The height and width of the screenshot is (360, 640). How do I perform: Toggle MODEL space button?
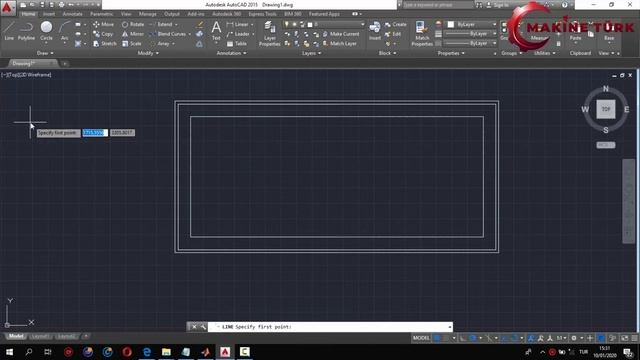[421, 338]
